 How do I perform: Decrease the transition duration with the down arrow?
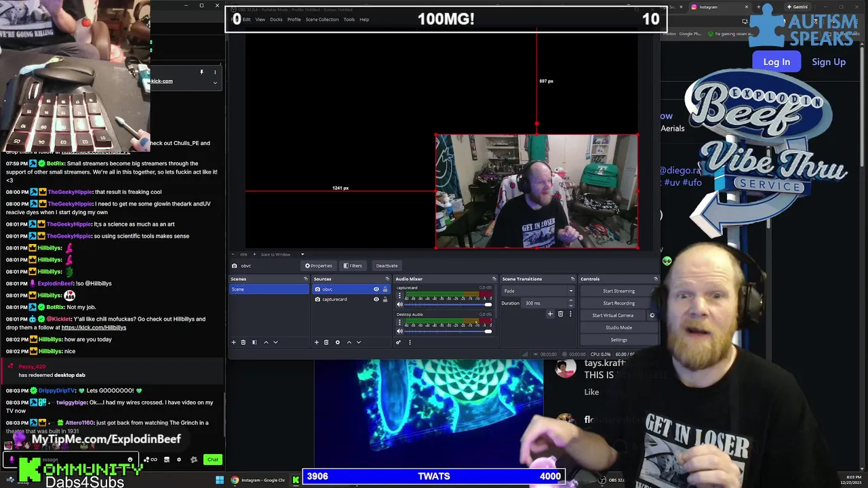[x=570, y=305]
